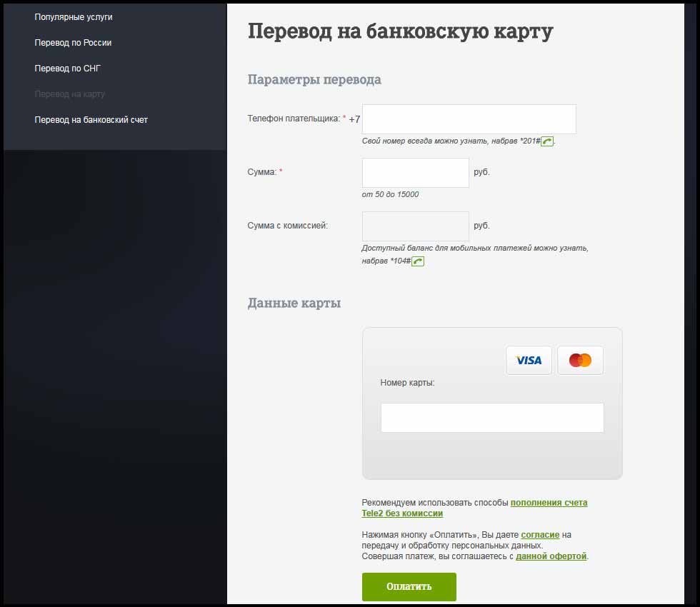Viewport: 700px width, 607px height.
Task: Open the согласие link
Action: (540, 535)
